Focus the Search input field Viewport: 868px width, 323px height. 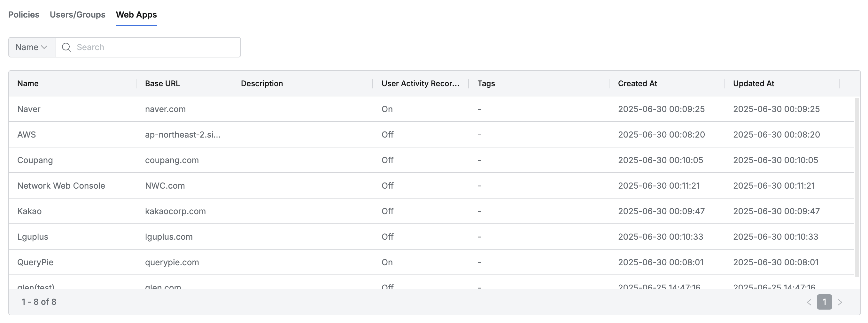click(x=155, y=47)
